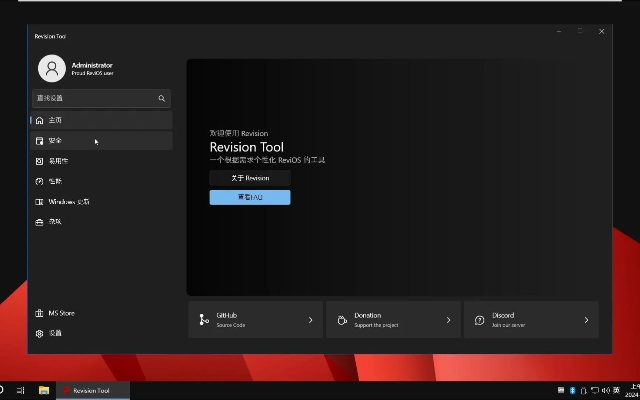Click the GitHub source code branch icon
Viewport: 640px width, 400px height.
pyautogui.click(x=204, y=320)
